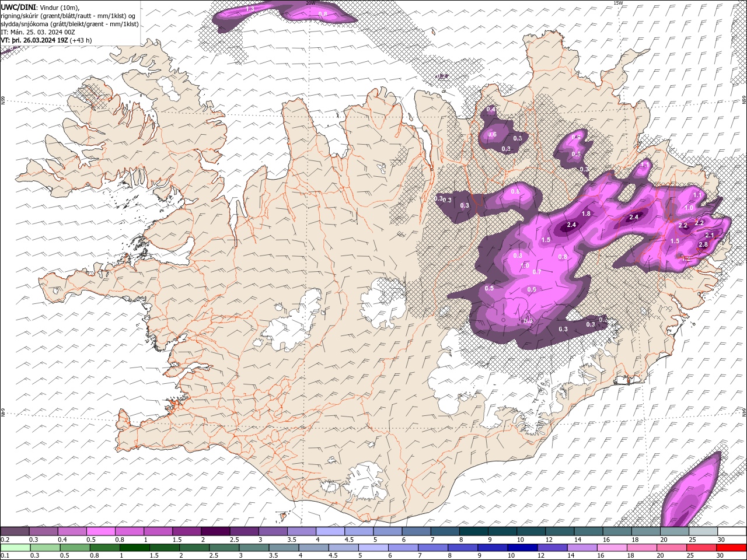The image size is (747, 560).
Task: Pick the white top-row swatch labeled 30
Action: [732, 531]
